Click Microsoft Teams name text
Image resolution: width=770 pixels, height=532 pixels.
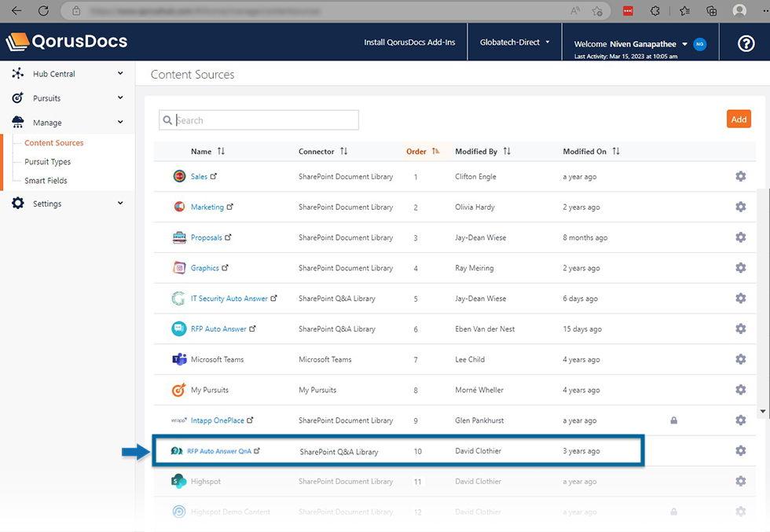pyautogui.click(x=217, y=359)
